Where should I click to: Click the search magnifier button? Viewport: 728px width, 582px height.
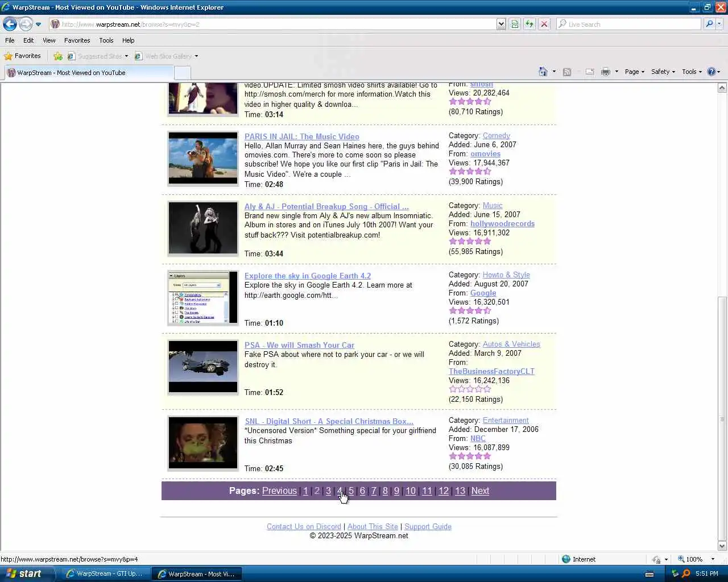(x=709, y=24)
